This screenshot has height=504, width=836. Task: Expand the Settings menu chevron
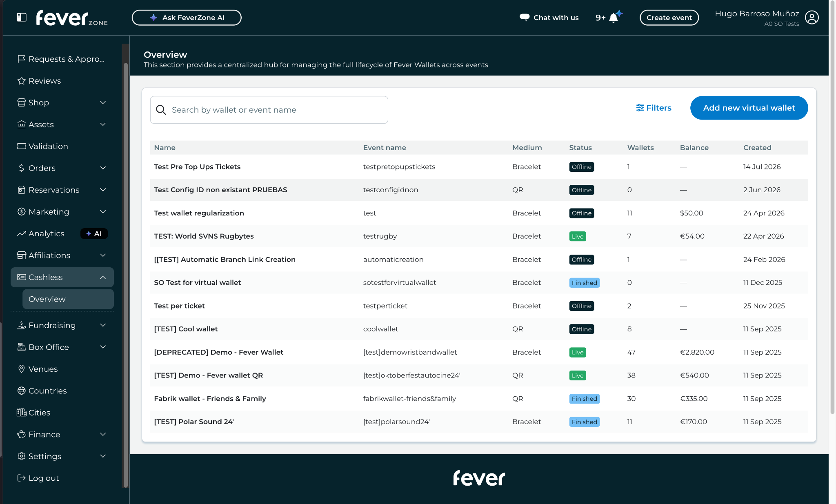point(103,456)
